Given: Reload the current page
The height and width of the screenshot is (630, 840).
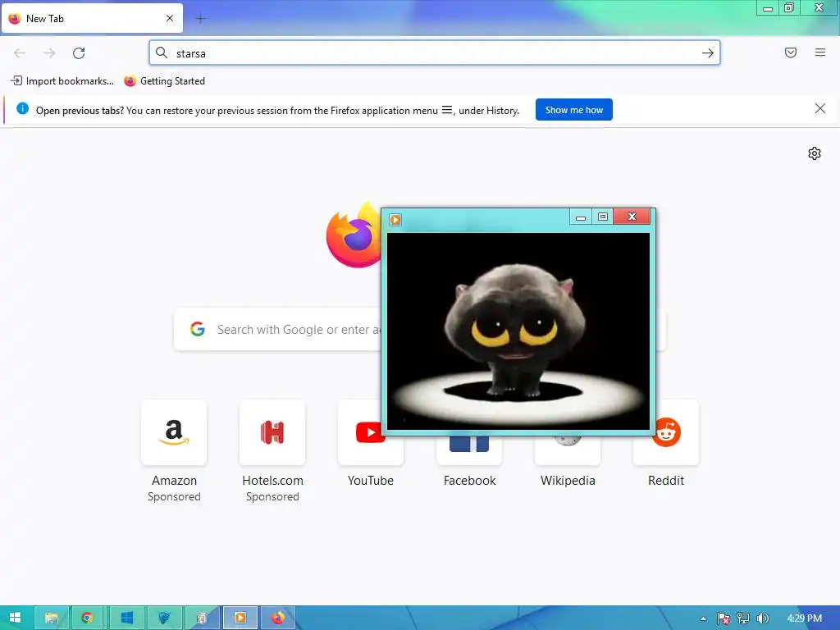Looking at the screenshot, I should pyautogui.click(x=79, y=52).
